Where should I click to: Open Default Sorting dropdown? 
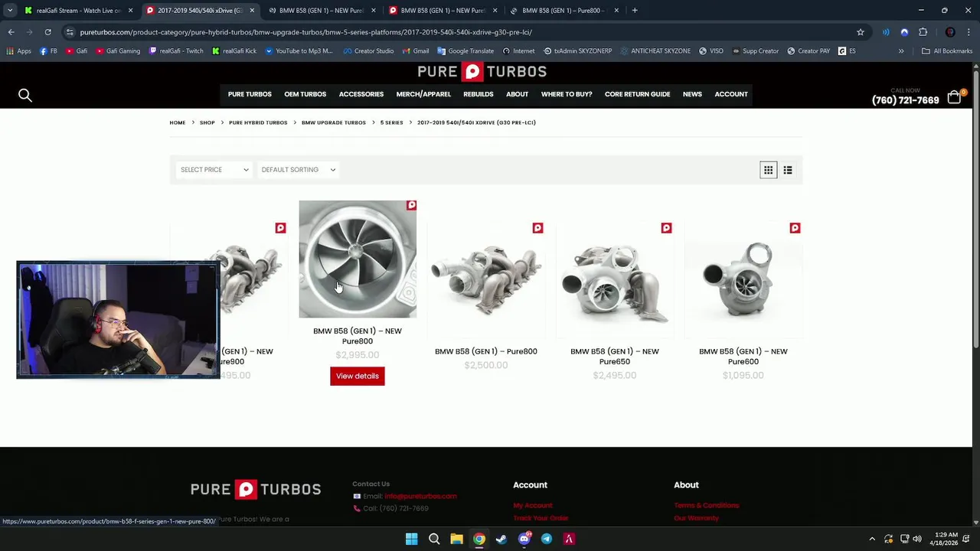[298, 170]
